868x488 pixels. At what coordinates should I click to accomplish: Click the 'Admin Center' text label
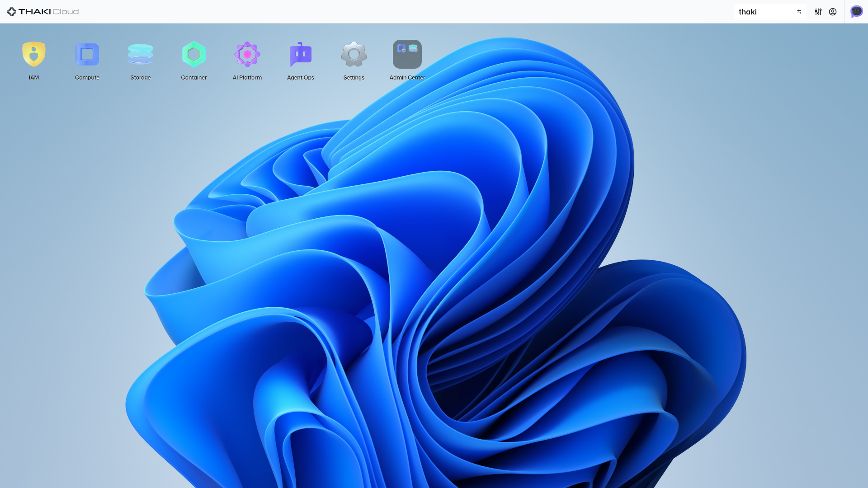(x=407, y=78)
